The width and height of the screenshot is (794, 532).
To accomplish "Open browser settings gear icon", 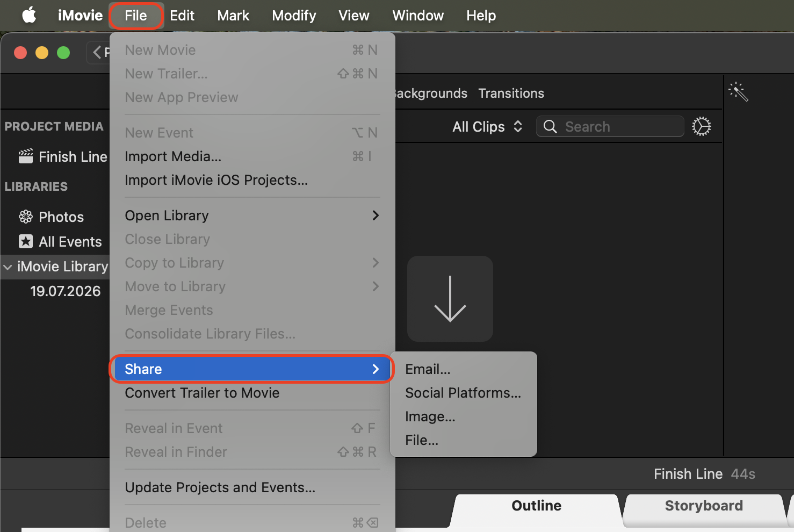I will [x=701, y=126].
